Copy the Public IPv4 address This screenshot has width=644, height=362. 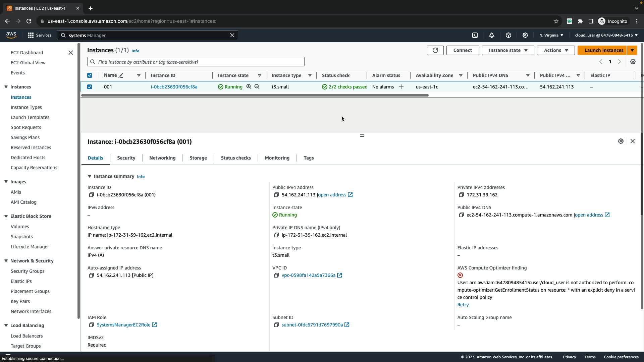tap(276, 195)
